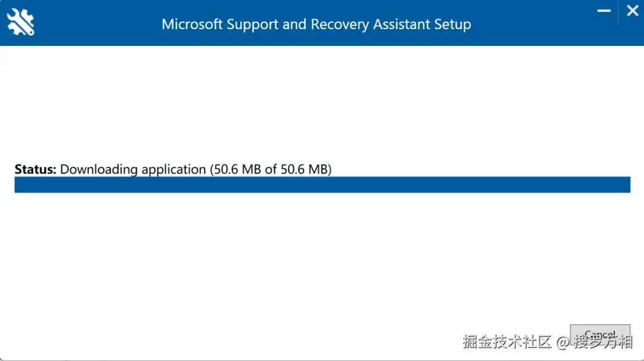This screenshot has width=644, height=361.
Task: Cancel the application download
Action: [x=600, y=334]
